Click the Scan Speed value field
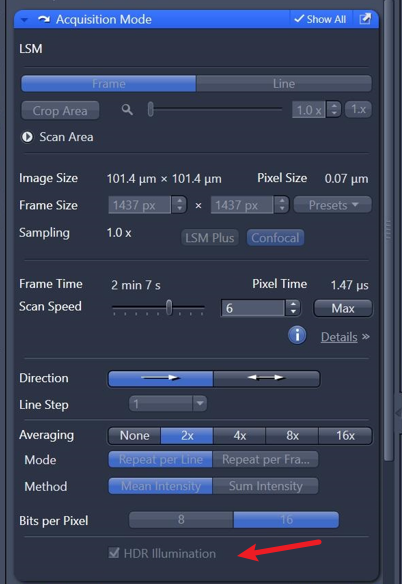Image resolution: width=402 pixels, height=584 pixels. 253,308
